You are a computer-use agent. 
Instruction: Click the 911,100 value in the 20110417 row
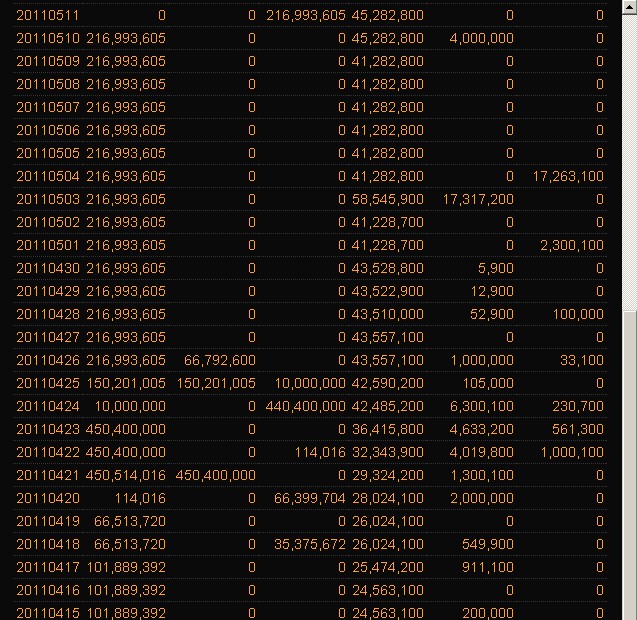coord(490,567)
